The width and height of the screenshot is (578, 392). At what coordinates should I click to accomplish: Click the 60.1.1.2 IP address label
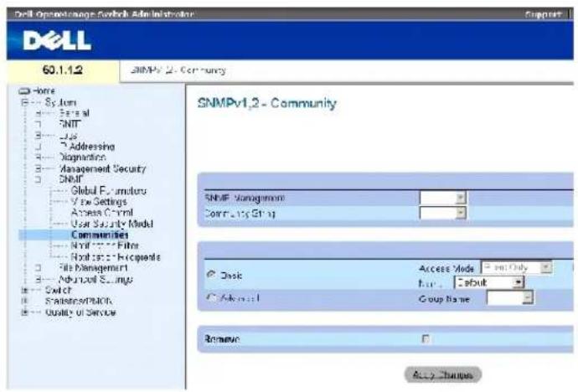click(x=63, y=70)
